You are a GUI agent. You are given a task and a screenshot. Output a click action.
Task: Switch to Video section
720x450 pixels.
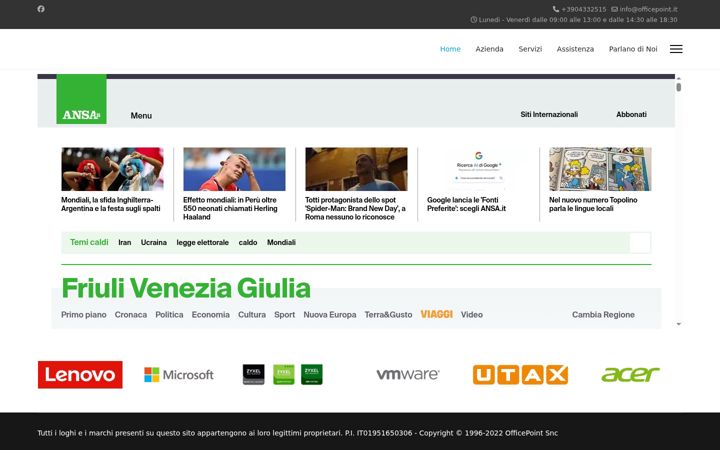pyautogui.click(x=472, y=315)
